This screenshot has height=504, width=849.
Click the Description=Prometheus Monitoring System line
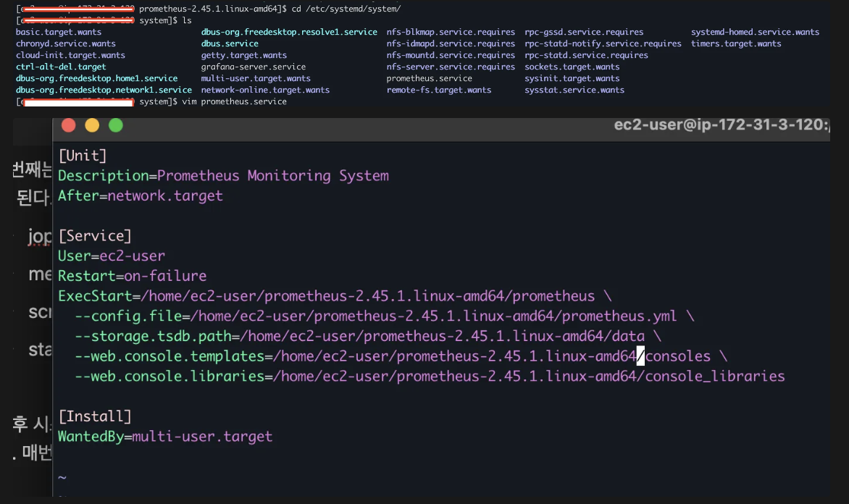223,176
